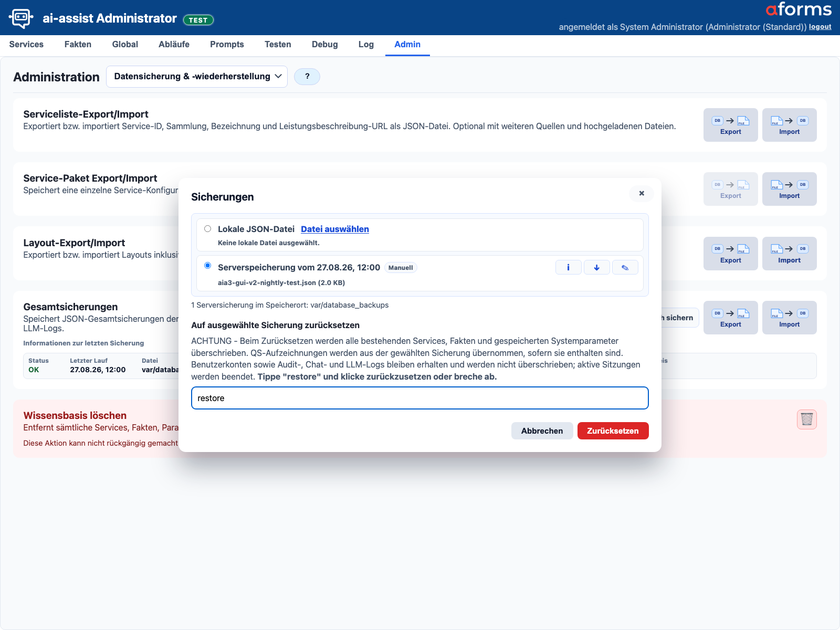
Task: Log out via the logout link
Action: [820, 27]
